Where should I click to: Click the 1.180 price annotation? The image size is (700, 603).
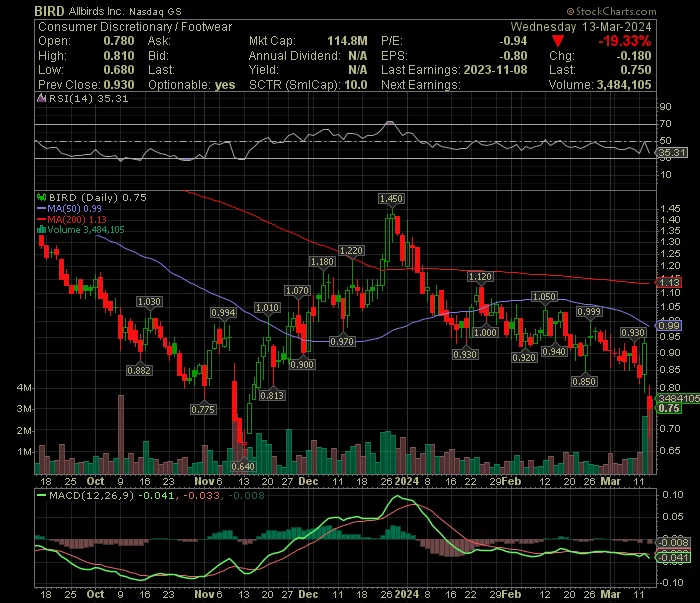[x=322, y=262]
